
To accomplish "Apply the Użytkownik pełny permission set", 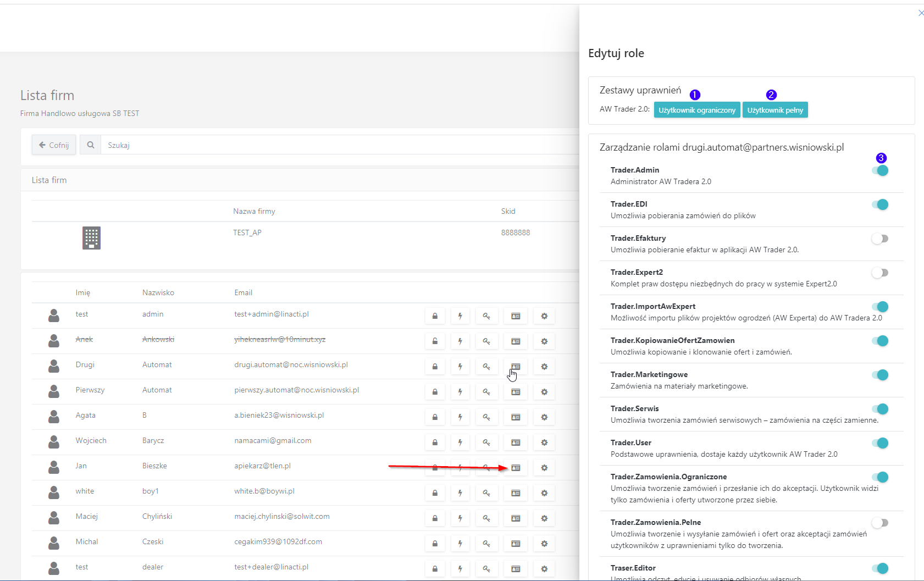I will coord(774,110).
